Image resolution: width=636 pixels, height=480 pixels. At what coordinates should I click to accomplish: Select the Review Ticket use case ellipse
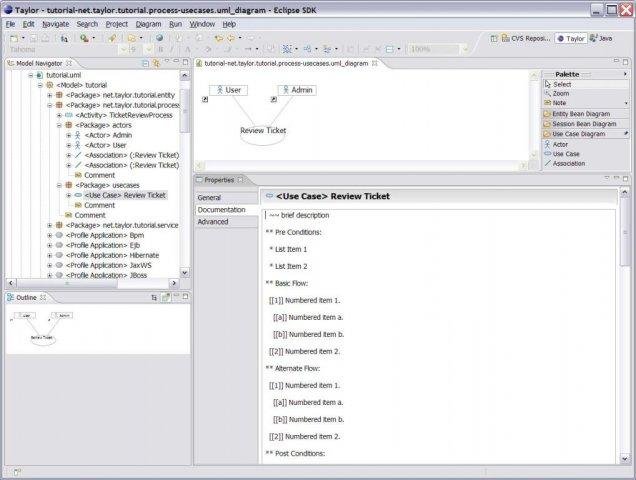pyautogui.click(x=263, y=134)
